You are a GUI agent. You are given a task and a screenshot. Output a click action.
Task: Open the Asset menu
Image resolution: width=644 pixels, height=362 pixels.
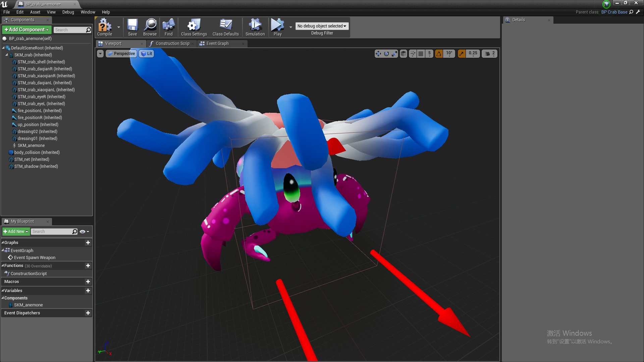tap(35, 12)
